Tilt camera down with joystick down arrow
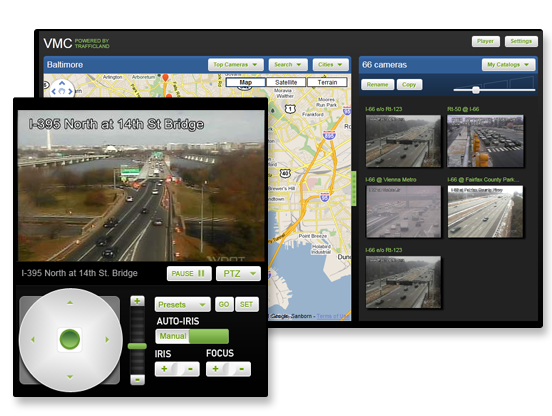552x416 pixels. (70, 377)
